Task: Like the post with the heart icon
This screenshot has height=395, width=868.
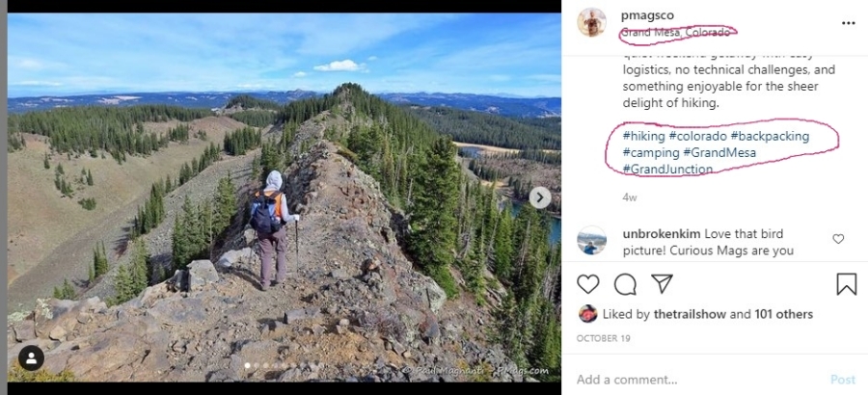Action: pos(588,284)
